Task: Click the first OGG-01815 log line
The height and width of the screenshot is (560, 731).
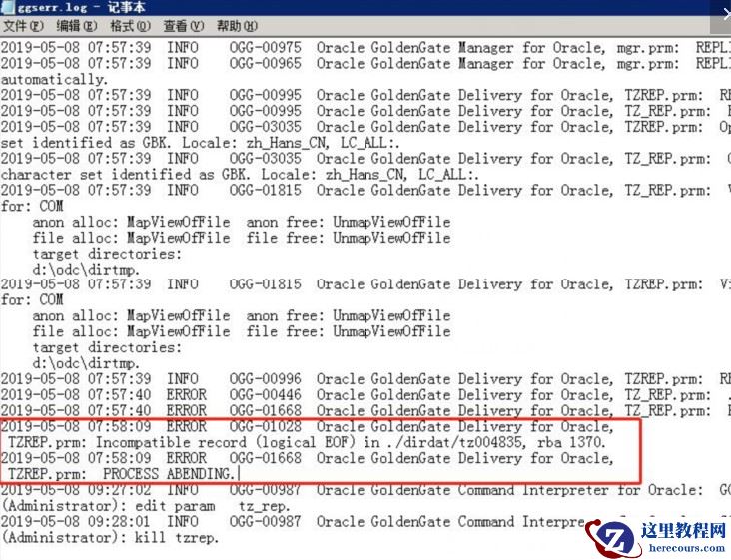Action: [365, 190]
